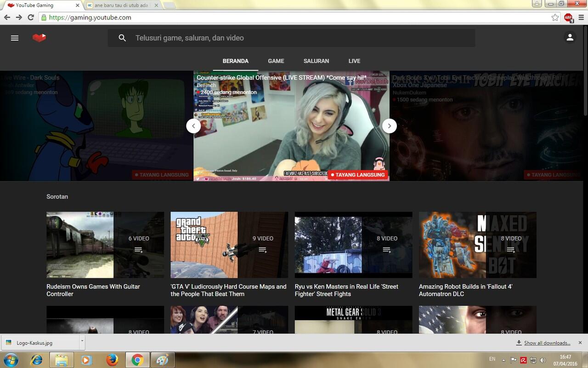588x368 pixels.
Task: Switch to Chrome in the taskbar
Action: coord(137,360)
